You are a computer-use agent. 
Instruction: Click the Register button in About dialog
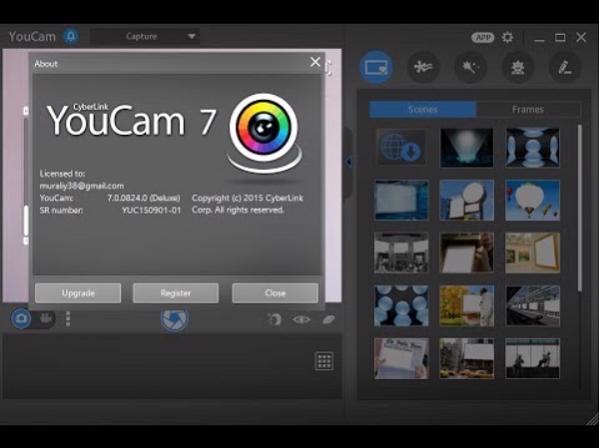coord(176,293)
